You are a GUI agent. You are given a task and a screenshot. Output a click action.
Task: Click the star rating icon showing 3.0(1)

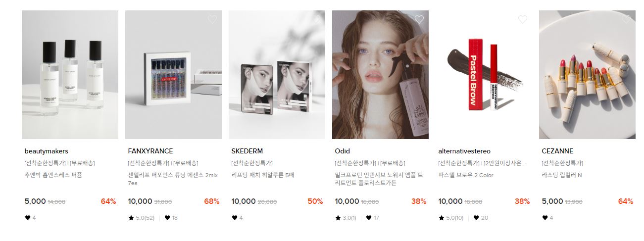point(338,218)
